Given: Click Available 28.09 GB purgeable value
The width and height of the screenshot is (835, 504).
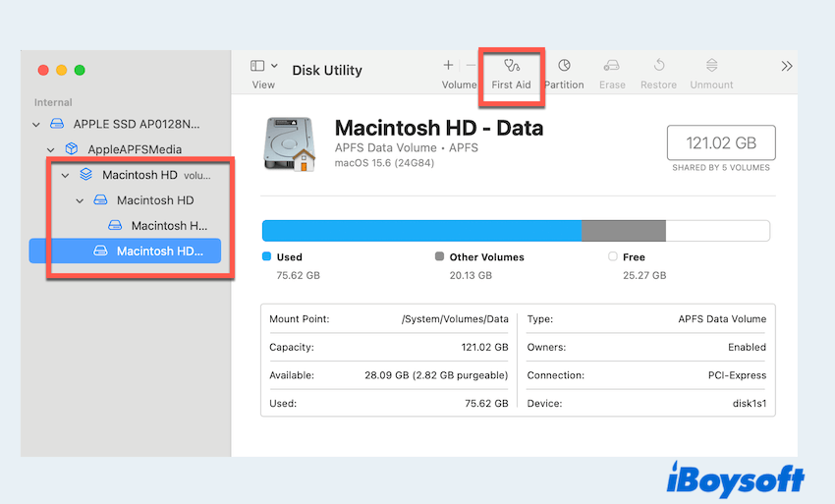Looking at the screenshot, I should 436,375.
